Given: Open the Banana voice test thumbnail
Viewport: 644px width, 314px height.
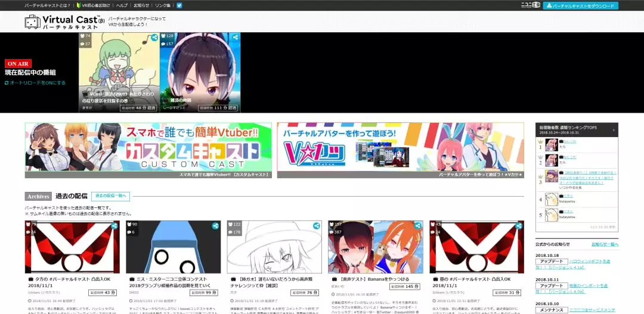Looking at the screenshot, I should [376, 247].
